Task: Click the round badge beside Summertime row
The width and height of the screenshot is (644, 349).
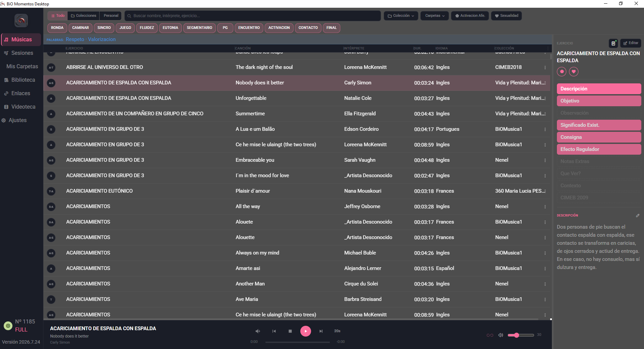Action: [x=51, y=114]
